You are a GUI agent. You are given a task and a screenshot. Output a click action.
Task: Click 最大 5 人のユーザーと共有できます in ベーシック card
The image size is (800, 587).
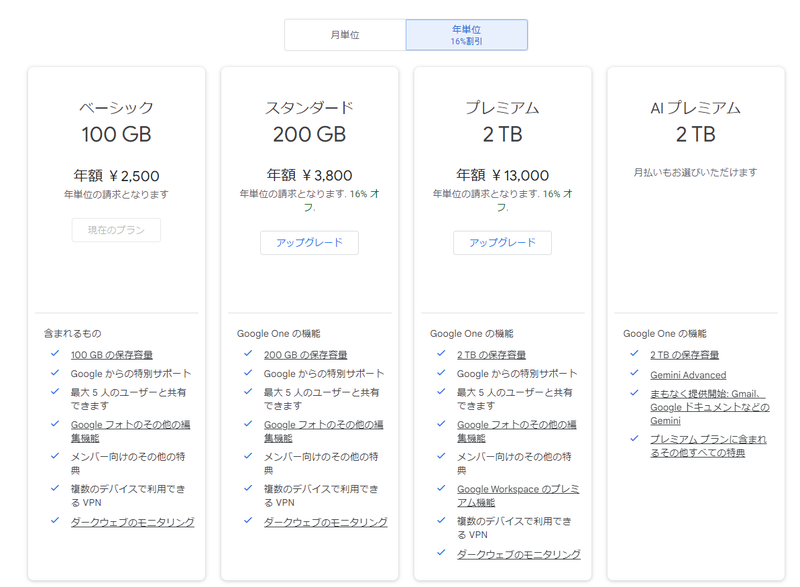129,399
